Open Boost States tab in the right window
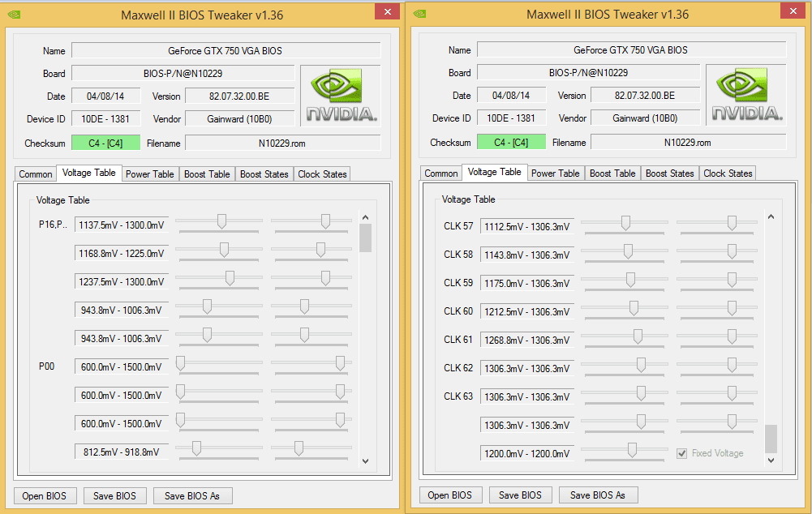The height and width of the screenshot is (514, 812). point(669,173)
